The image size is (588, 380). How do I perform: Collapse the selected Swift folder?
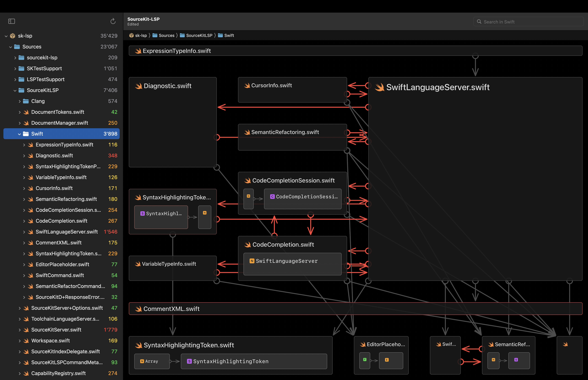pos(20,134)
